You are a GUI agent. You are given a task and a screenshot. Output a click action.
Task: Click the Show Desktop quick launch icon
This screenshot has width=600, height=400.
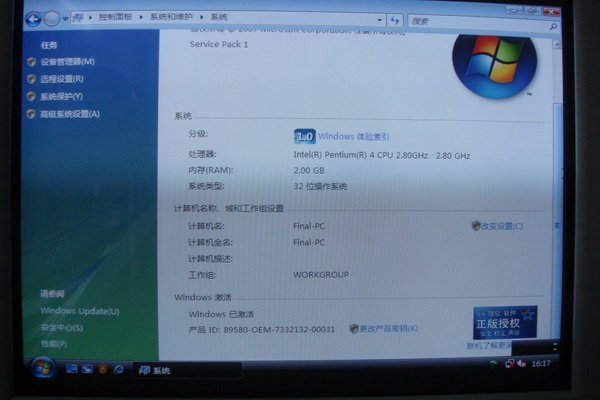71,369
